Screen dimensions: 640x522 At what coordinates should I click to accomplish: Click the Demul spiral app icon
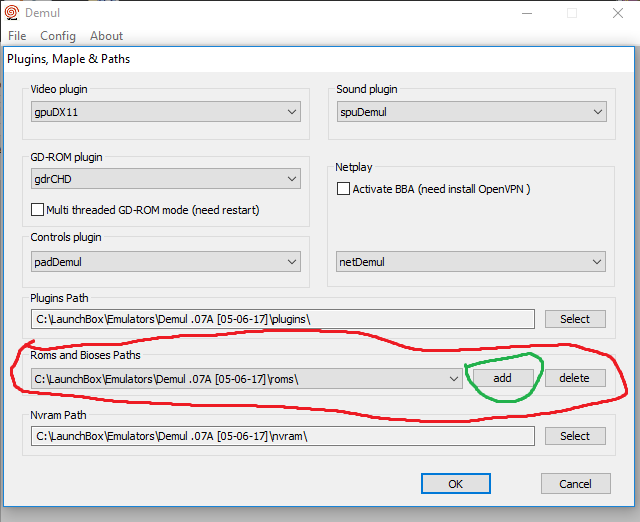(12, 13)
